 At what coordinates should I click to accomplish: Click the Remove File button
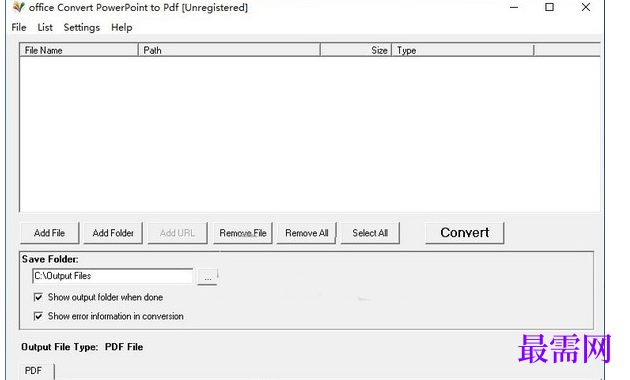[243, 233]
